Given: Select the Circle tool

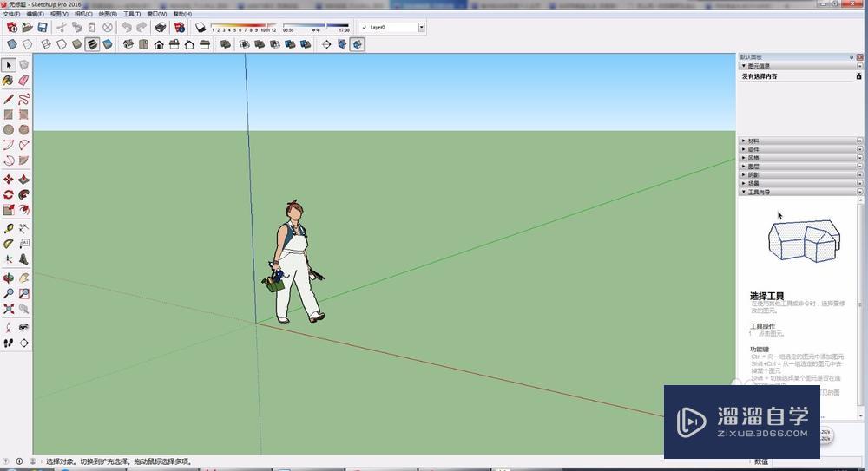Looking at the screenshot, I should tap(9, 129).
